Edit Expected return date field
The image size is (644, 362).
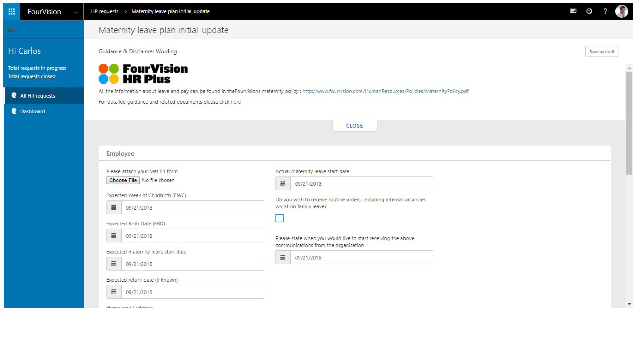192,292
